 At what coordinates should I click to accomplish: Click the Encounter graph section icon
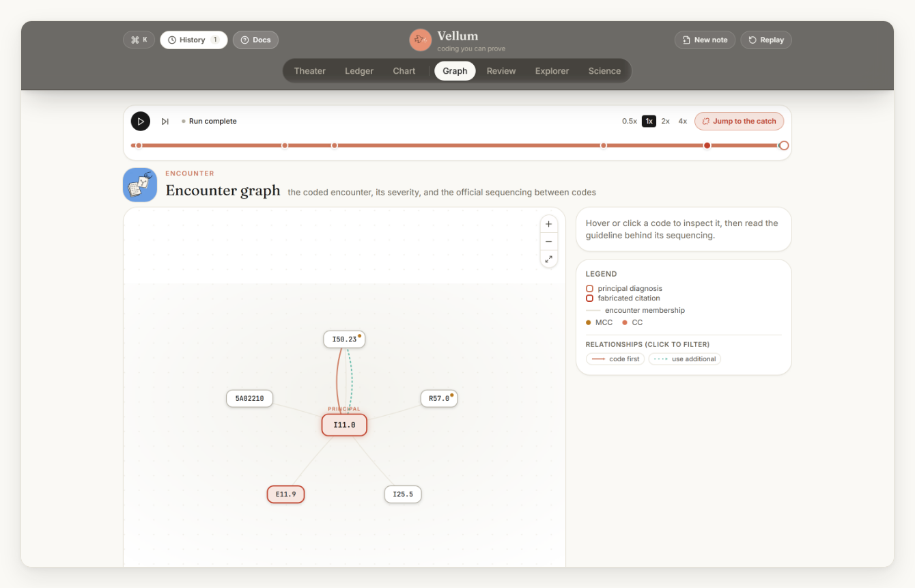[140, 185]
